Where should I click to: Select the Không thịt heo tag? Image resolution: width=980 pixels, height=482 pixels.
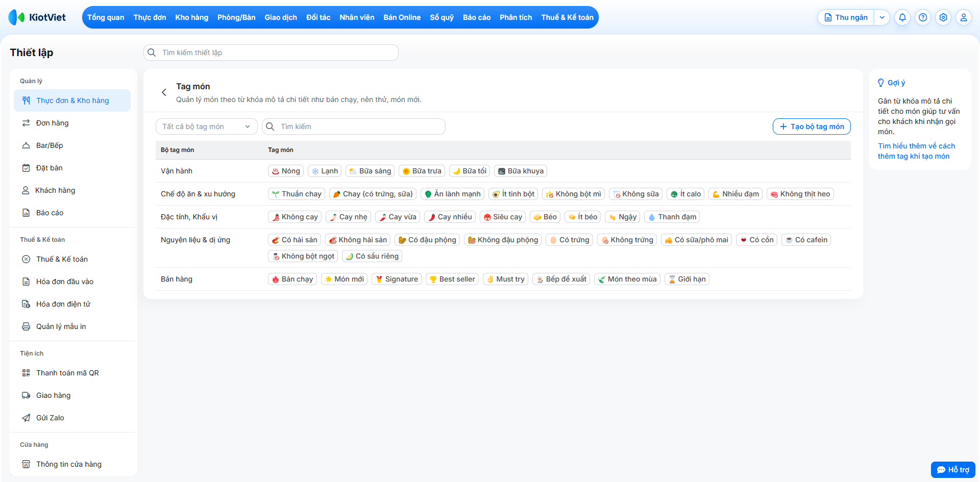(800, 194)
